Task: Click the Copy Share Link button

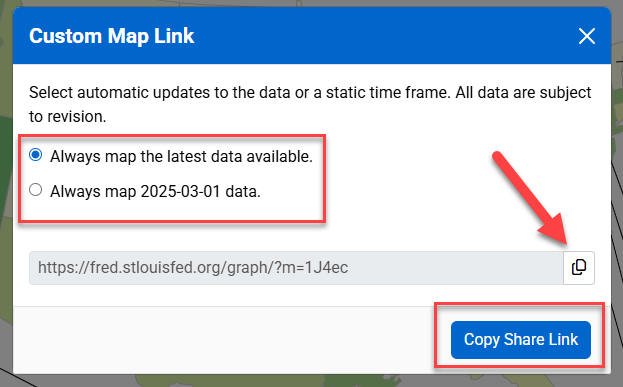Action: point(520,340)
